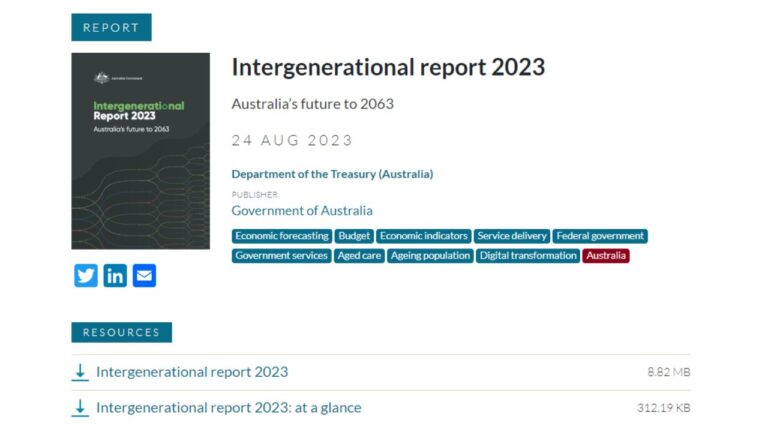This screenshot has width=768, height=432.
Task: Click the REPORT label badge
Action: (111, 27)
